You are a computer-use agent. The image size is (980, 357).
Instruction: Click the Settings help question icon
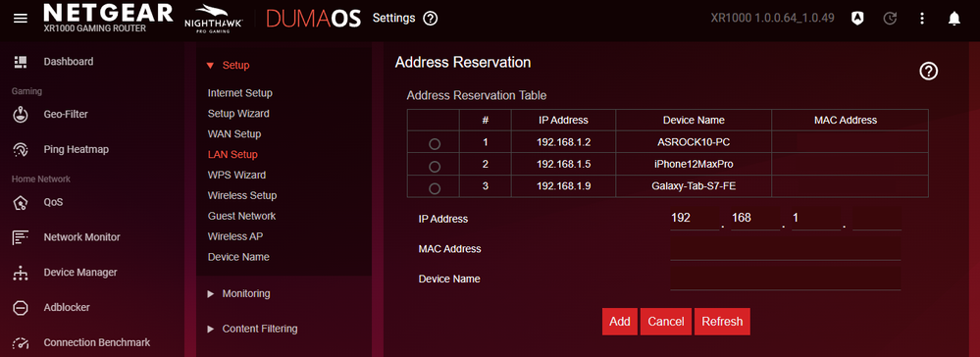coord(430,19)
